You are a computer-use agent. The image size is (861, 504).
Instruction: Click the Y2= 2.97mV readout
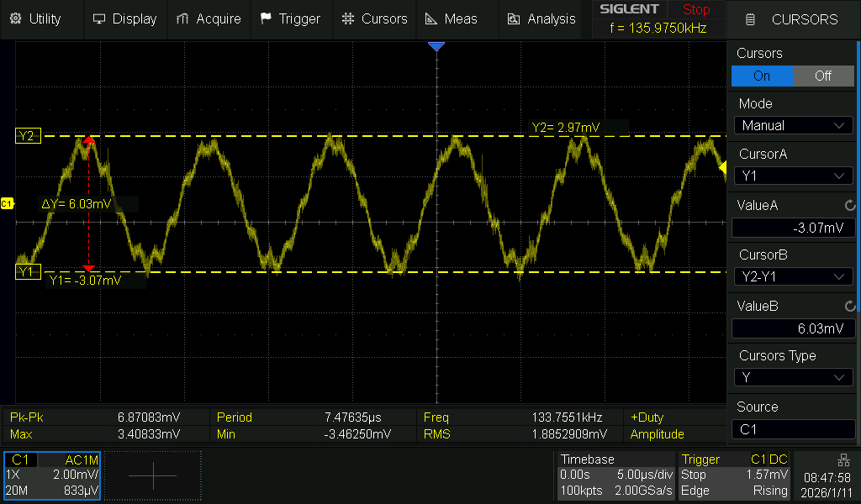[x=566, y=128]
